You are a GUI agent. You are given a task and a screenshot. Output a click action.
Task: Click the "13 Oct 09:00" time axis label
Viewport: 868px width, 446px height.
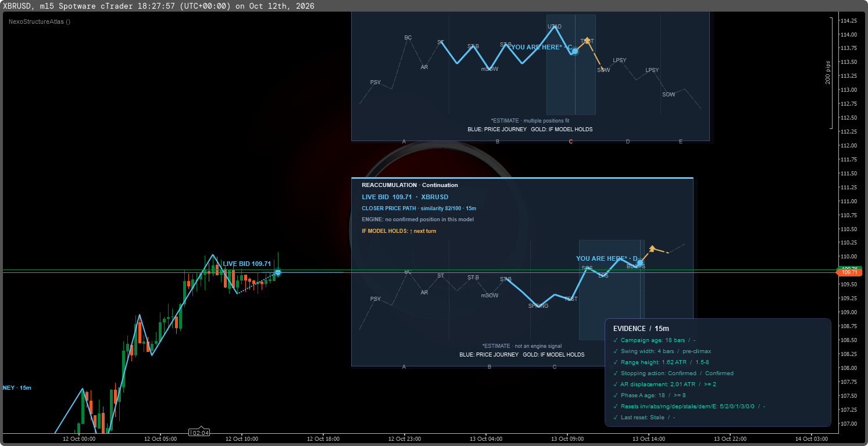coord(567,439)
